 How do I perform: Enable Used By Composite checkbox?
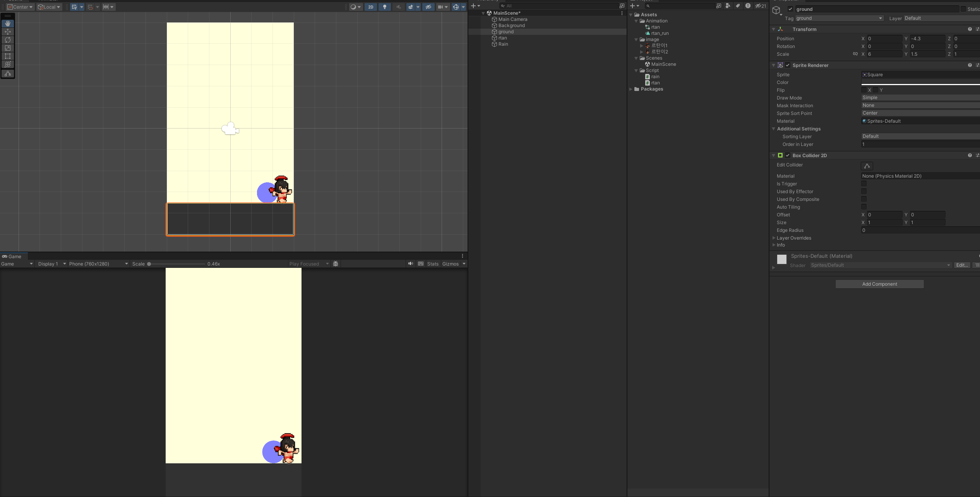pyautogui.click(x=864, y=199)
